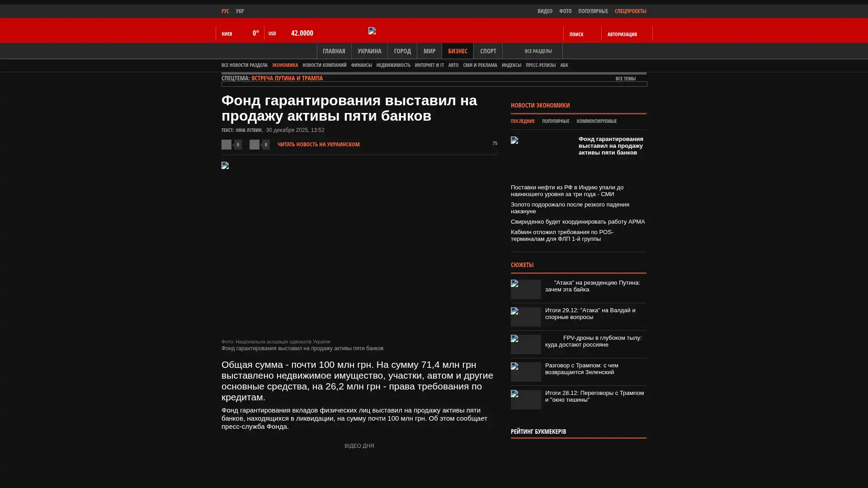Expand the ВСЕ РАЗДЕЛЫ sections menu
The height and width of the screenshot is (488, 868).
pos(538,51)
